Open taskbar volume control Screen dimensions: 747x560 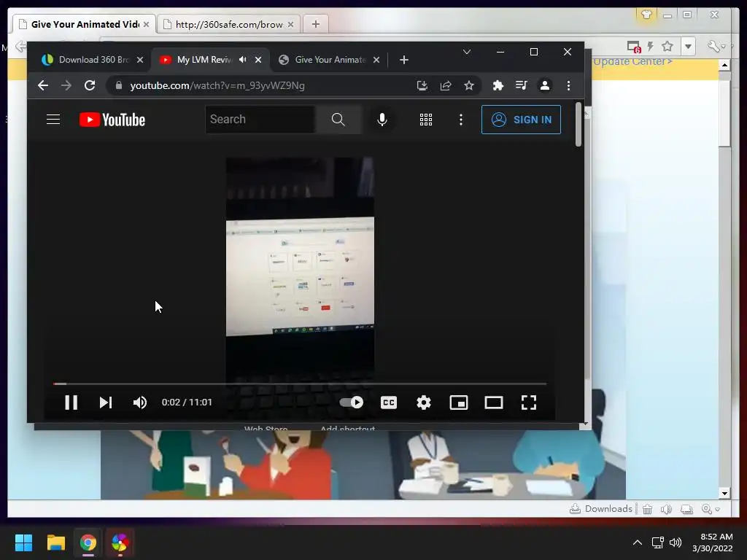coord(676,542)
